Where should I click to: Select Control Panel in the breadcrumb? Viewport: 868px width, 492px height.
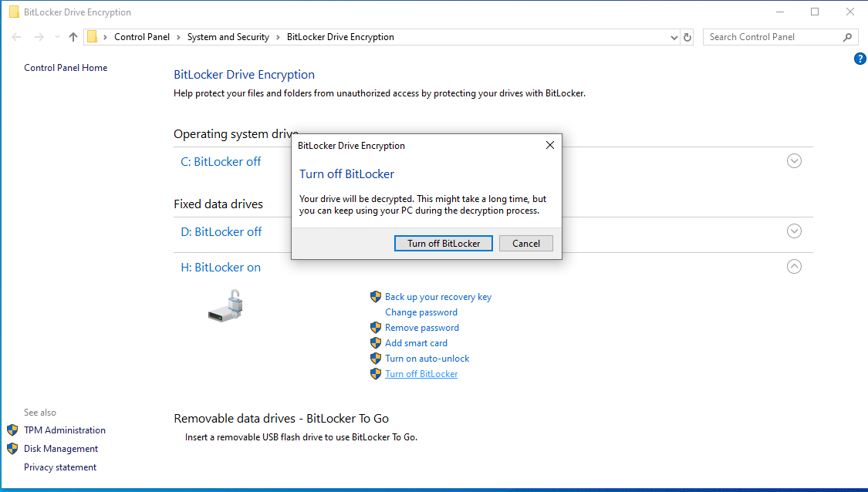[x=142, y=37]
